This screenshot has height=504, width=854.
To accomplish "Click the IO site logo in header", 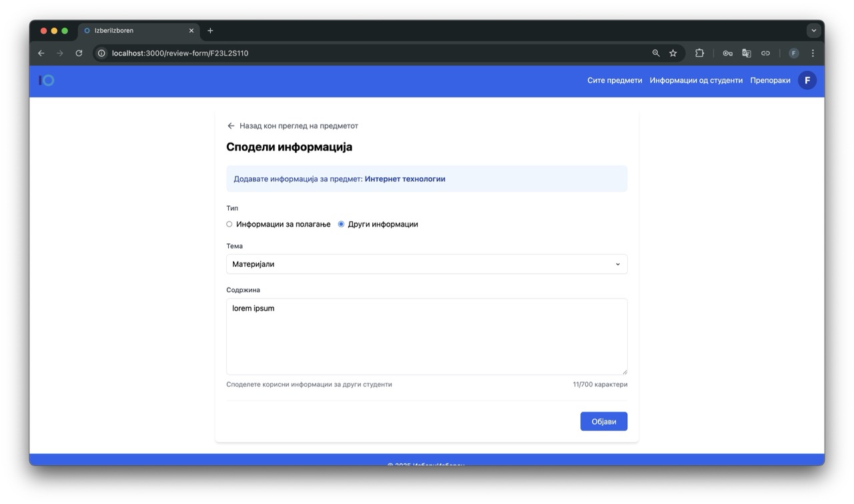I will [x=47, y=81].
